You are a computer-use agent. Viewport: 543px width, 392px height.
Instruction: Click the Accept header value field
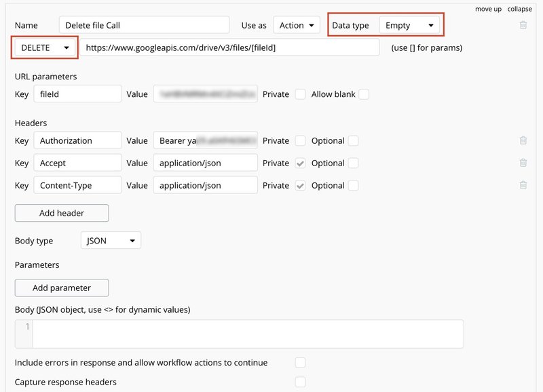(x=206, y=163)
